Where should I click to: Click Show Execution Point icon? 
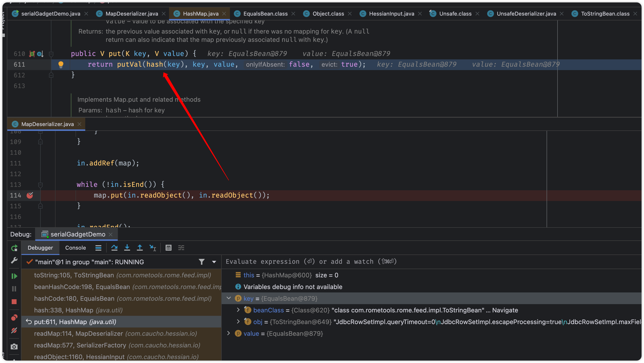click(x=98, y=248)
